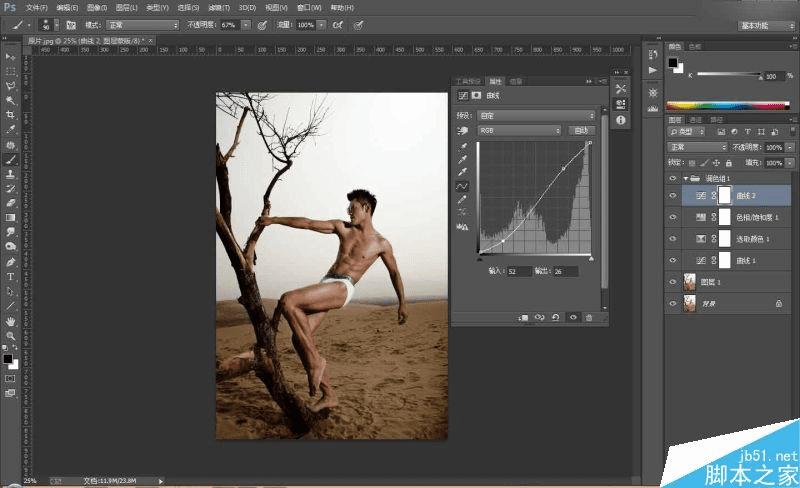Click the K slider in Color panel
Screen dimensions: 800x488
728,75
